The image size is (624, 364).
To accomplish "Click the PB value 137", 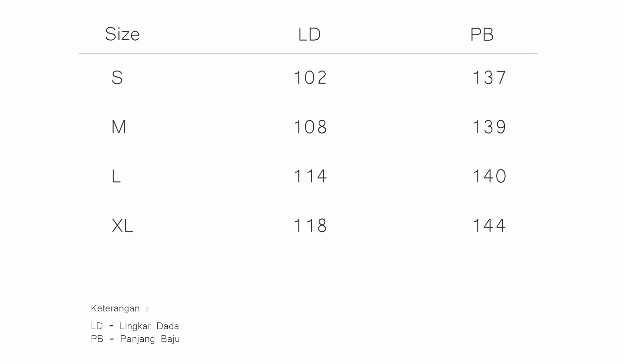I will coord(489,78).
